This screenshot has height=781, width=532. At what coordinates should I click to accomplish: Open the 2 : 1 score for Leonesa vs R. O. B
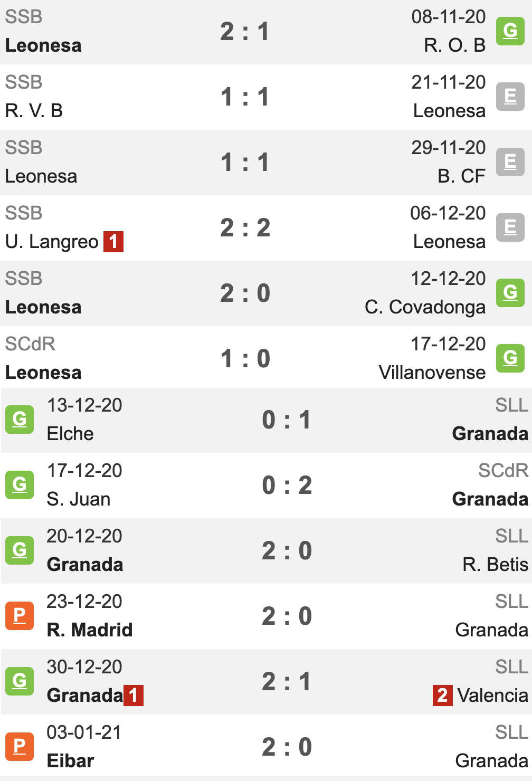(245, 31)
